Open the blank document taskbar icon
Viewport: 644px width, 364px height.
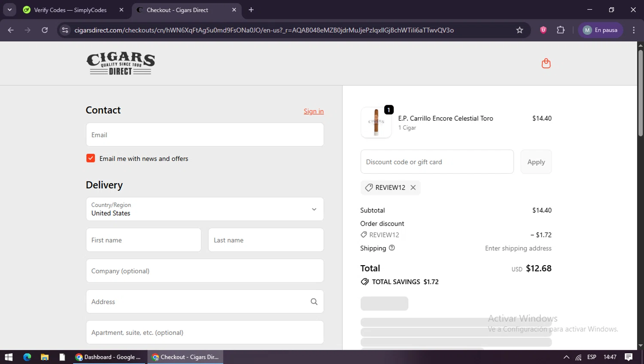pos(62,357)
